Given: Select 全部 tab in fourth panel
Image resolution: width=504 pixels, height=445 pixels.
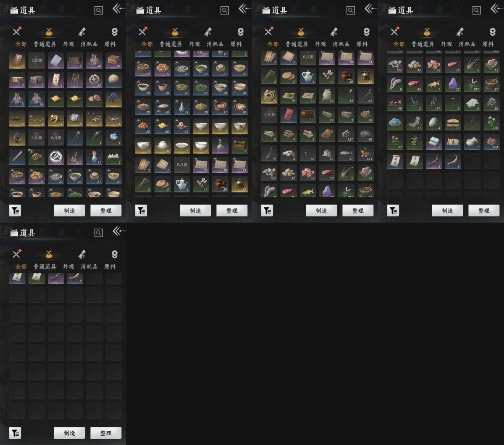Looking at the screenshot, I should tap(399, 44).
